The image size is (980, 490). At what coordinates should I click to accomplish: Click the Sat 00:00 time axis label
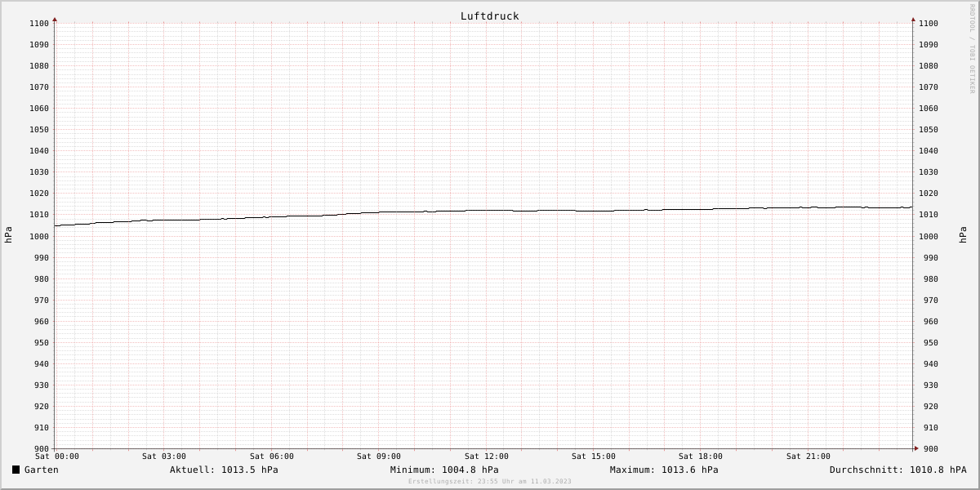(56, 457)
